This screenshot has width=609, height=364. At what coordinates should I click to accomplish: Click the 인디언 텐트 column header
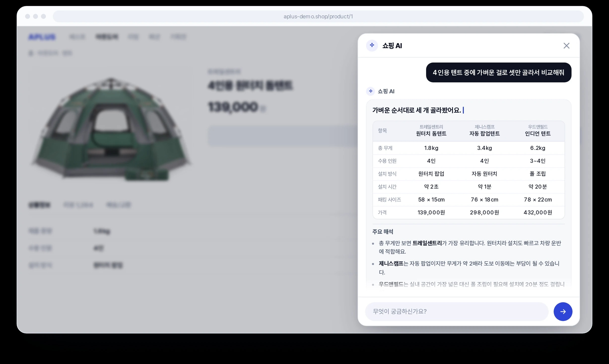coord(538,131)
